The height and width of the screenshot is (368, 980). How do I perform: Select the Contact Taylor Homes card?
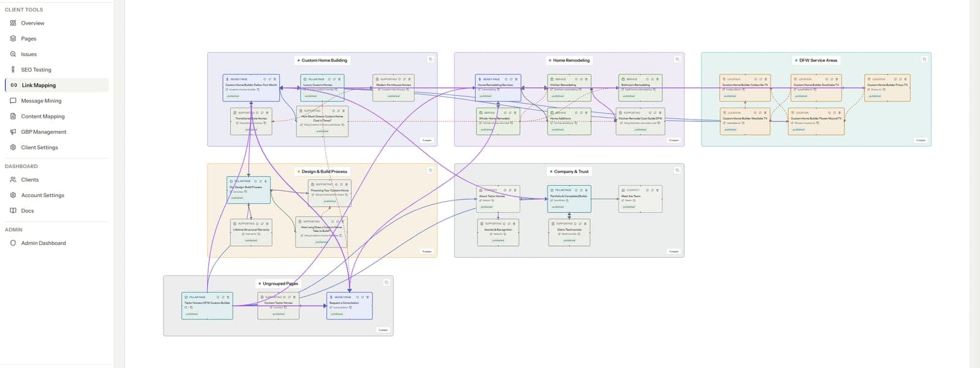coord(278,305)
